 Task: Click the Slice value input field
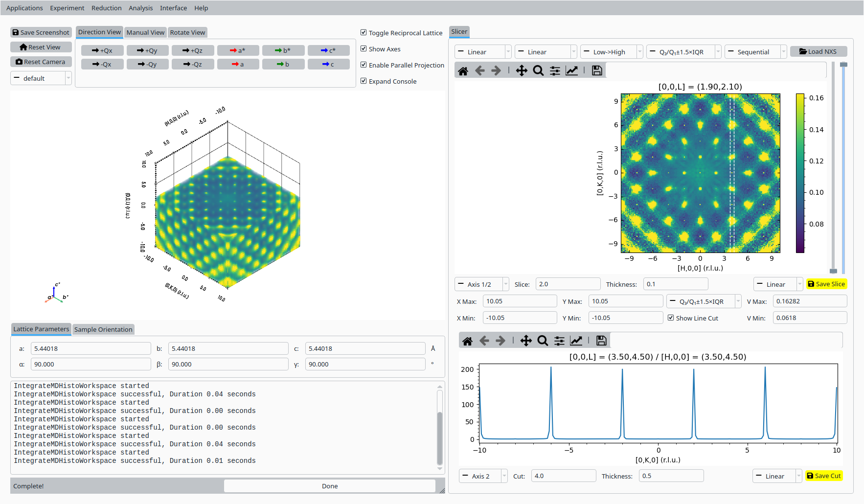pos(568,284)
